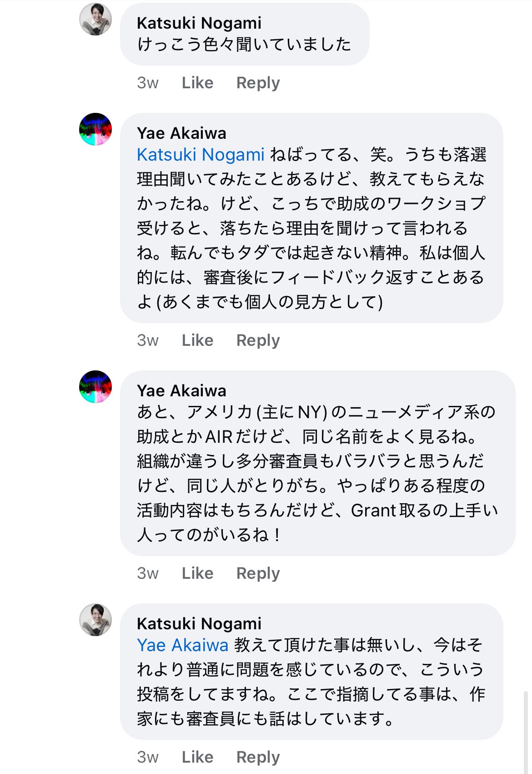
Task: Like the comment けっこう色々聞いていました
Action: 197,83
